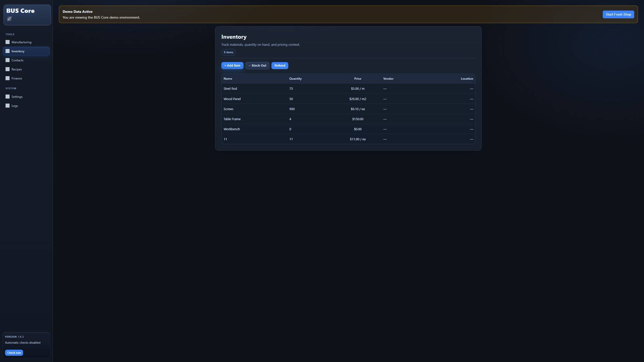Click the Contacts sidebar icon
644x362 pixels.
click(x=7, y=60)
